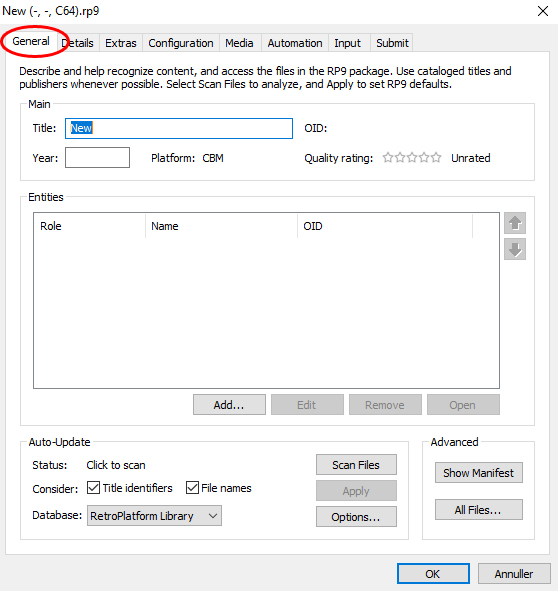Click the Scan Files button
558x591 pixels.
click(356, 465)
